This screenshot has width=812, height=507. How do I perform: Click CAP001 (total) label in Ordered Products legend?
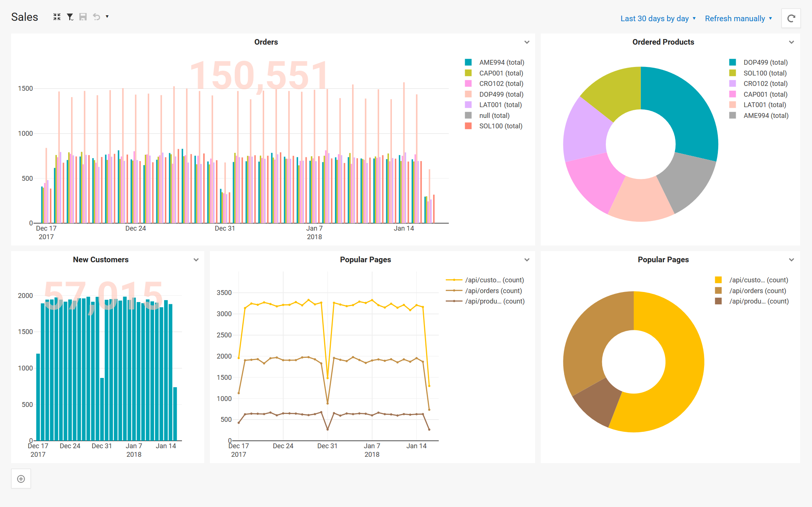click(x=765, y=94)
